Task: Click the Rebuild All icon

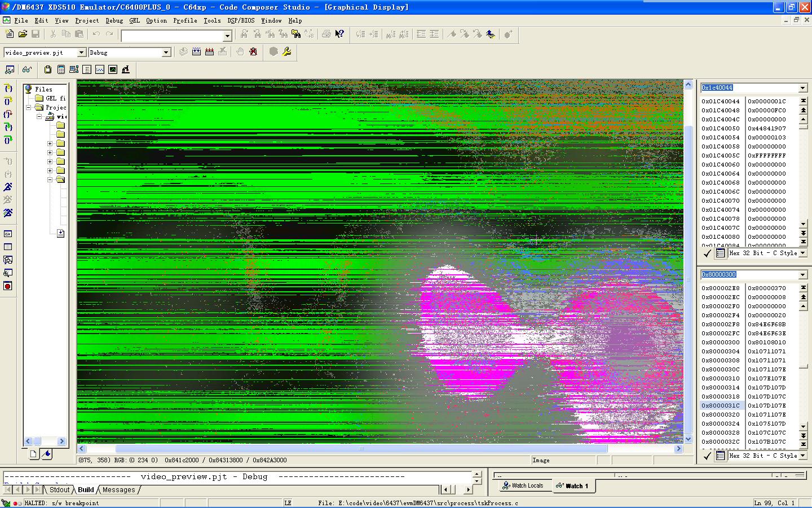Action: pyautogui.click(x=209, y=52)
